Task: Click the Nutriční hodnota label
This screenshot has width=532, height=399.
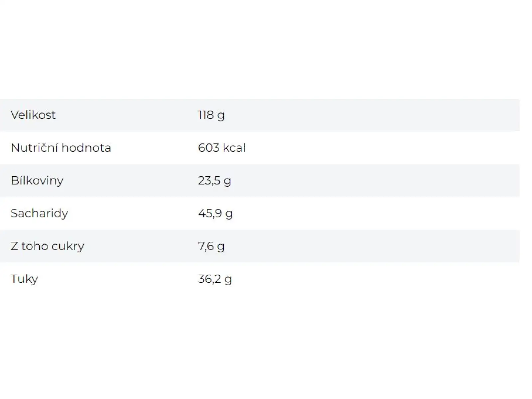Action: (x=61, y=147)
